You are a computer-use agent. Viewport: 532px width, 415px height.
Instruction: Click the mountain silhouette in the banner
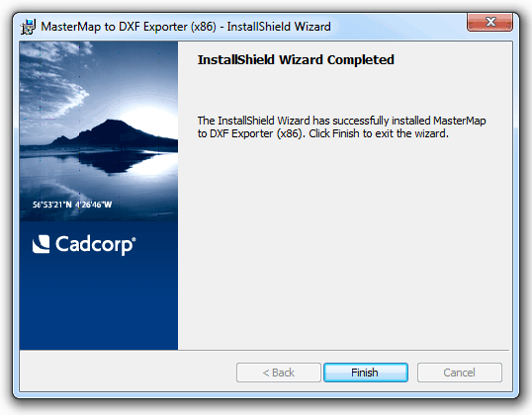point(112,133)
